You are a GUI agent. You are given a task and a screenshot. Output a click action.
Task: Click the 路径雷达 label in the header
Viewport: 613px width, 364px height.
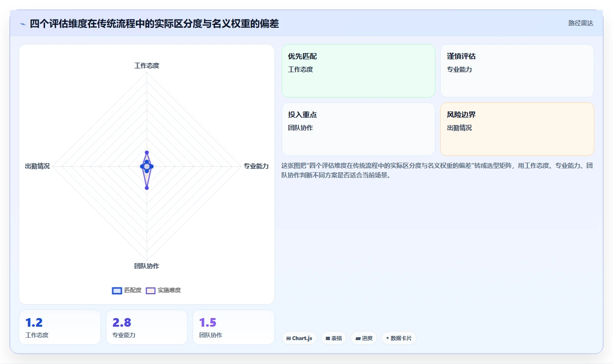coord(580,23)
